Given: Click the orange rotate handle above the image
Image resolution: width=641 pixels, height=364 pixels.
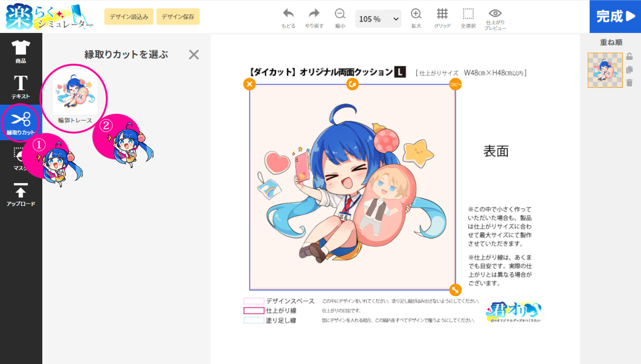Looking at the screenshot, I should click(352, 84).
